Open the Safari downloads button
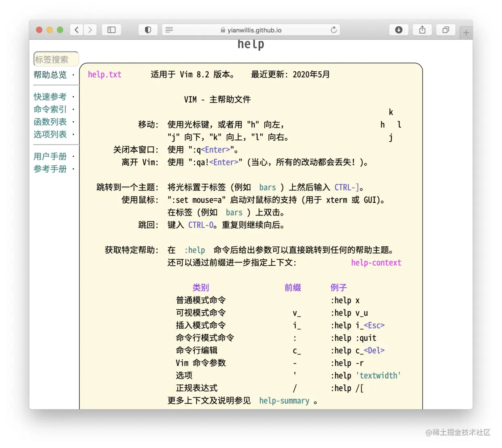Viewport: 502px width, 448px height. 399,30
